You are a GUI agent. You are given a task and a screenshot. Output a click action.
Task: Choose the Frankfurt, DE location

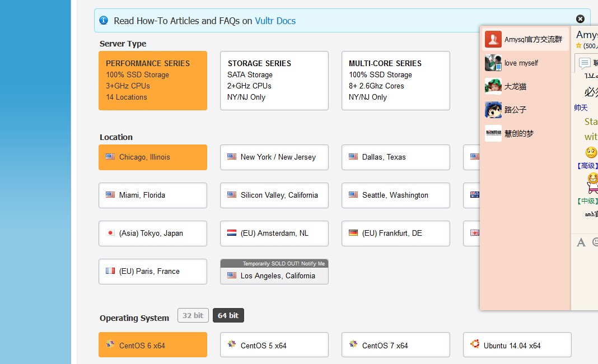395,234
